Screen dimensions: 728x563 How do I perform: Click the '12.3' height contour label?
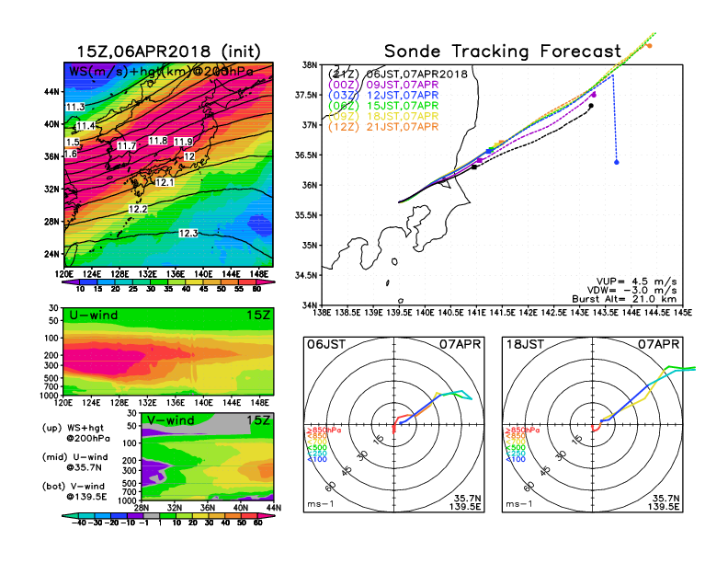(x=188, y=233)
